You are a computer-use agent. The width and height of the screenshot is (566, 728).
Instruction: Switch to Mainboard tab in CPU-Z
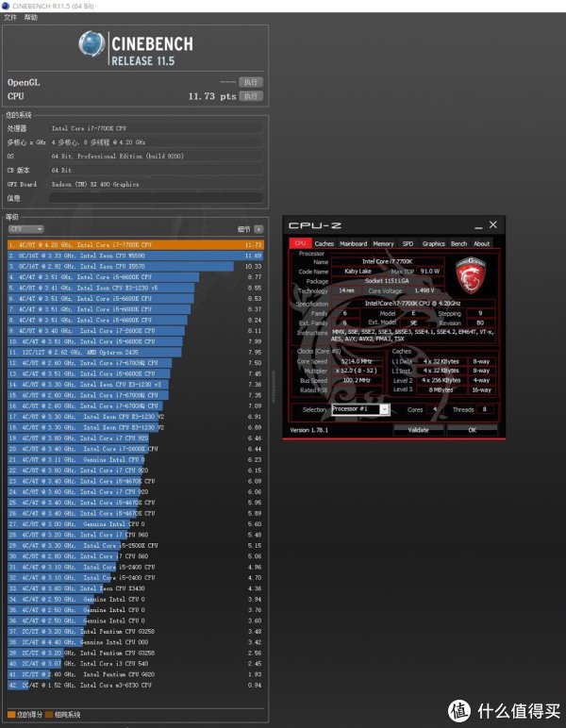pyautogui.click(x=354, y=243)
